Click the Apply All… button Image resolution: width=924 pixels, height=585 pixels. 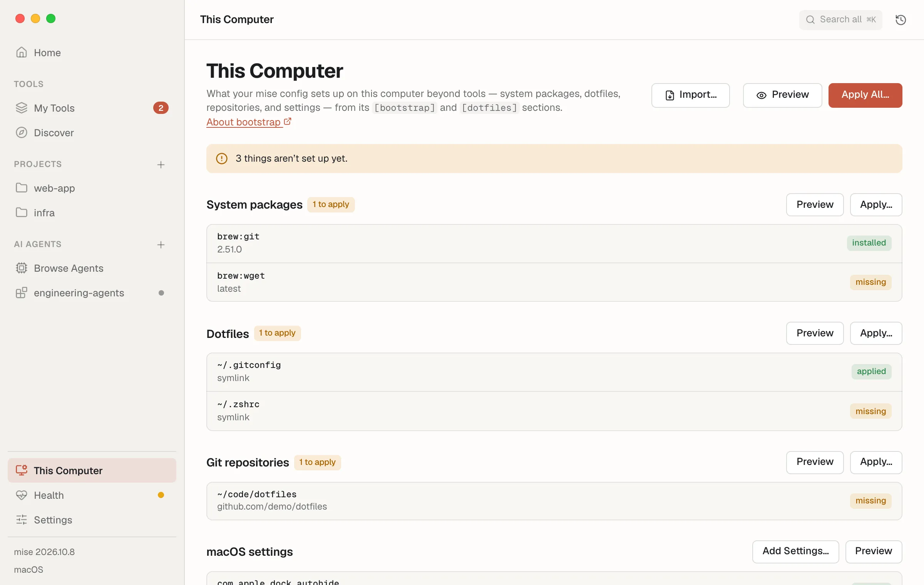(865, 95)
